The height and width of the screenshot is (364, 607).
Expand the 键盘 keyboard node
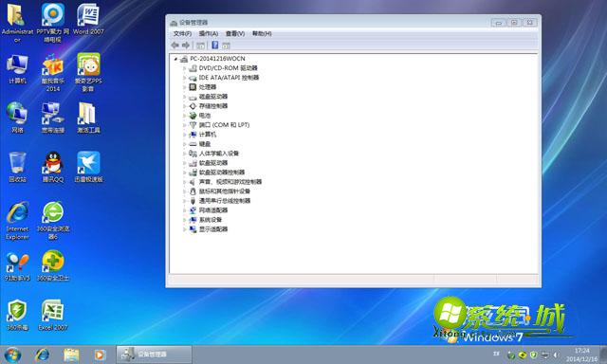point(184,144)
